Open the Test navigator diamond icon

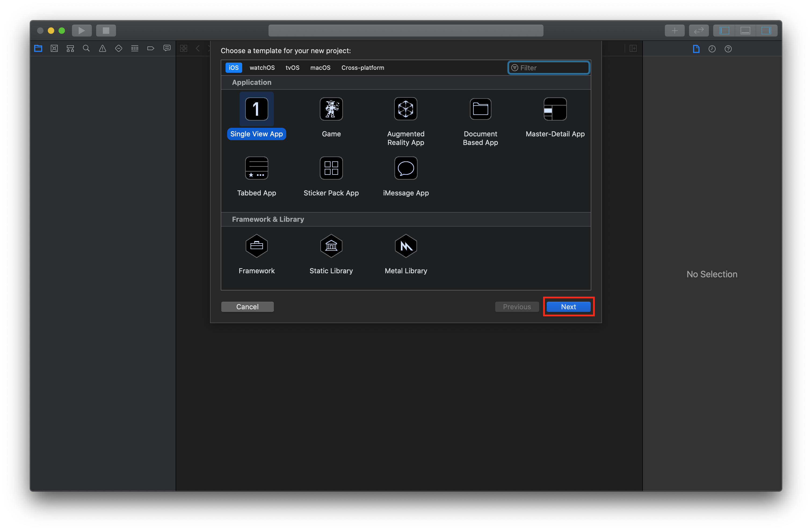coord(119,48)
